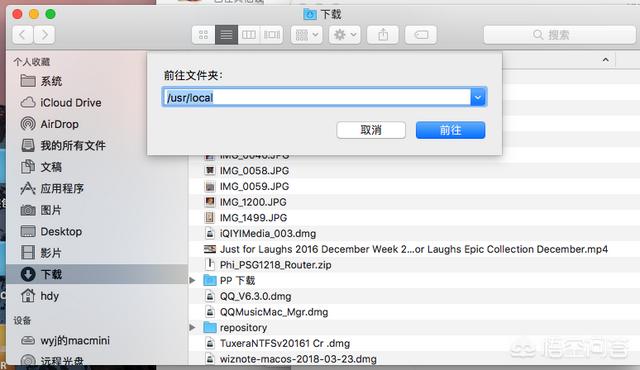Expand recent folders dropdown arrow
Screen dimensions: 640x370
[478, 97]
